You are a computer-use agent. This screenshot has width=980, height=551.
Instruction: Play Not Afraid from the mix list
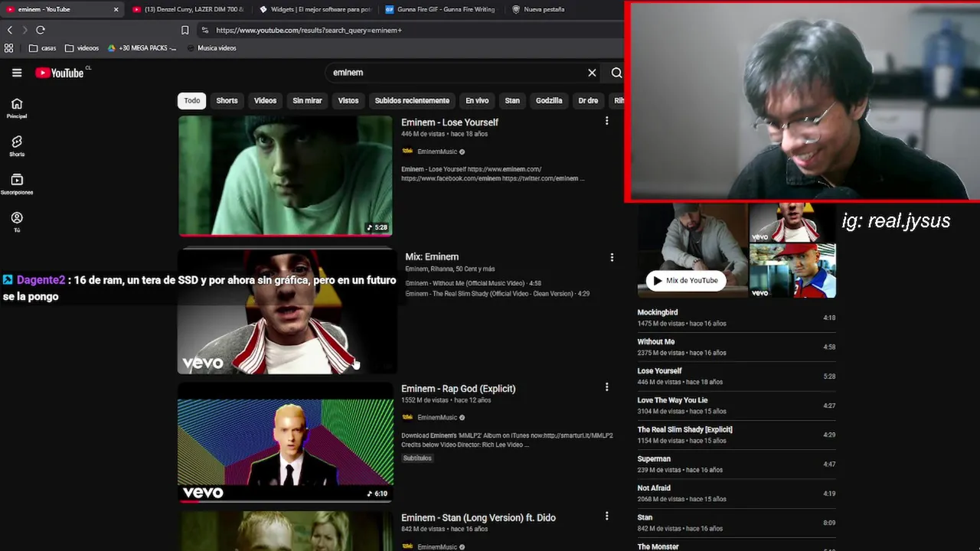pyautogui.click(x=737, y=493)
